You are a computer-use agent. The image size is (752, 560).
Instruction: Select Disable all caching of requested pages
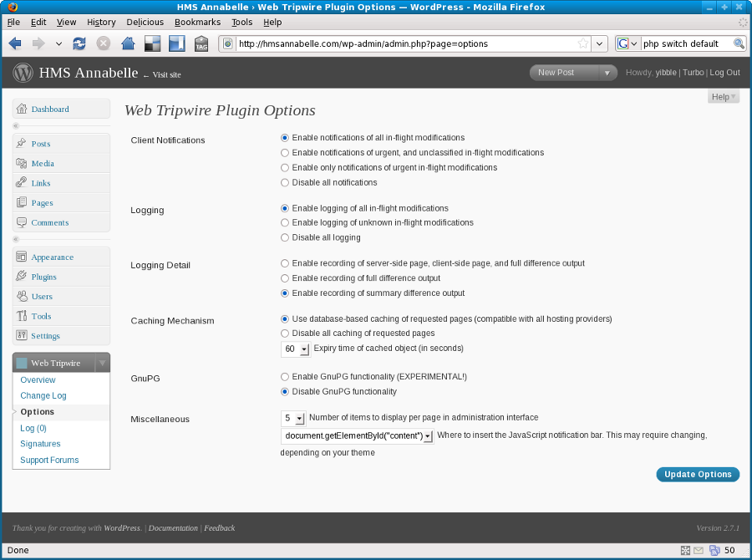coord(285,333)
